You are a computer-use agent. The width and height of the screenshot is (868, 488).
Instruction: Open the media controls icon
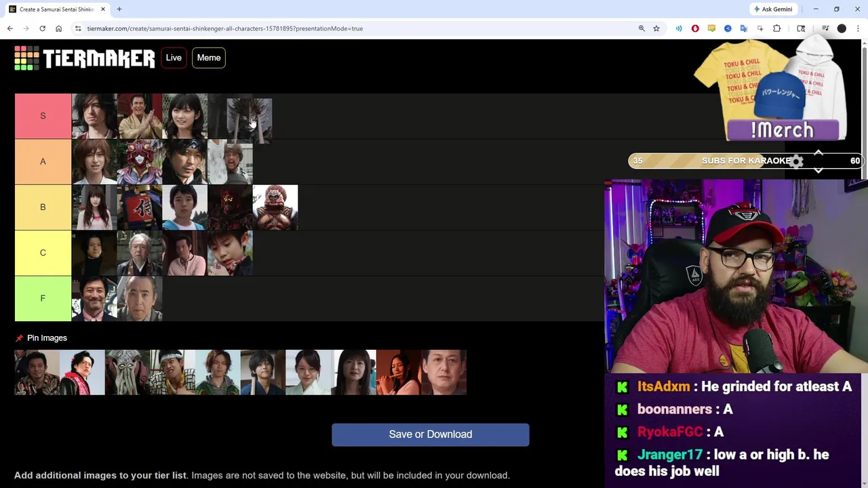tap(825, 28)
